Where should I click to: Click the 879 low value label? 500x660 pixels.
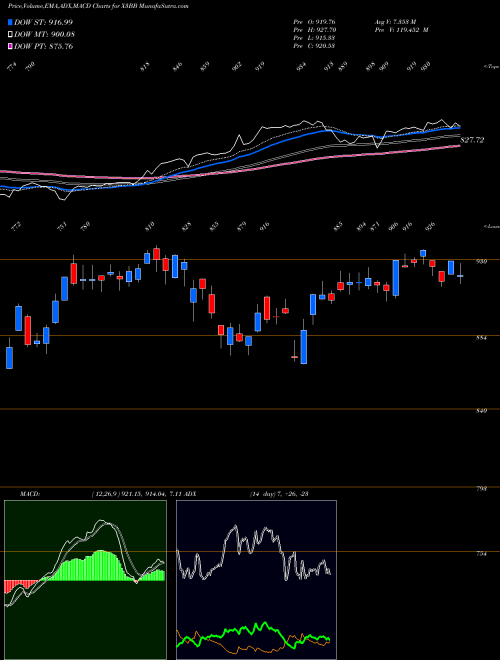pos(242,226)
